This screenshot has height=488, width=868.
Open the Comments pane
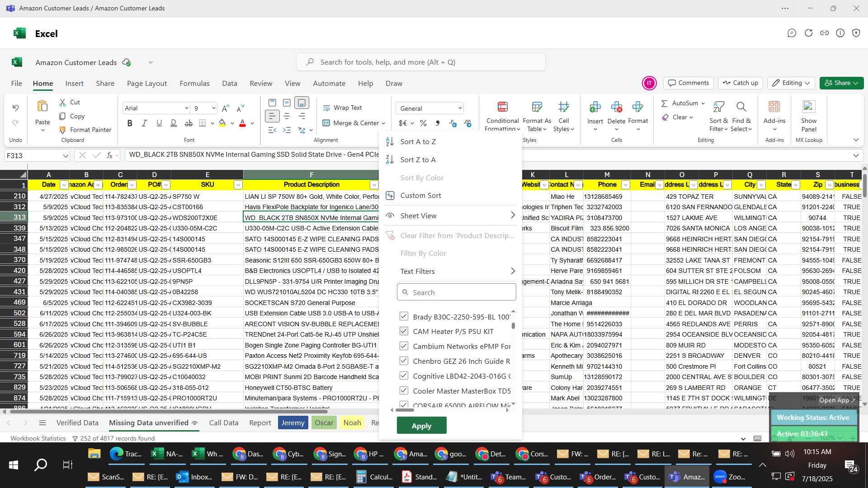point(688,83)
